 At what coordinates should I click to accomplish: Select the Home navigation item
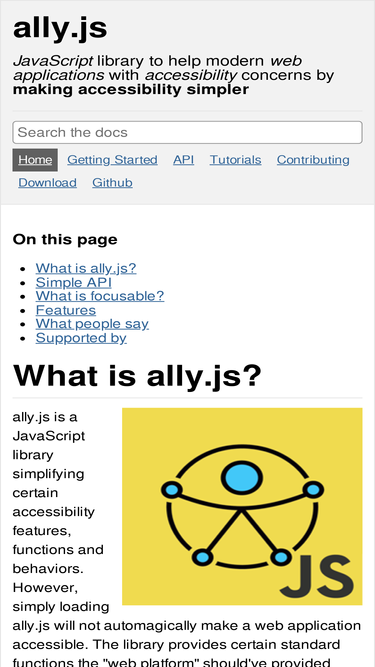pos(35,160)
